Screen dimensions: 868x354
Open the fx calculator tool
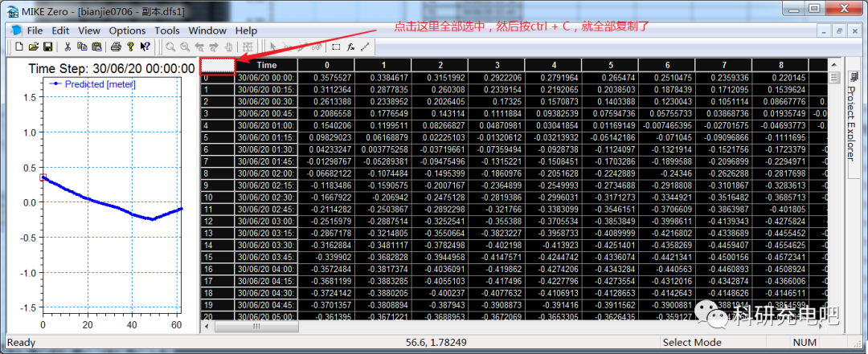pos(350,47)
